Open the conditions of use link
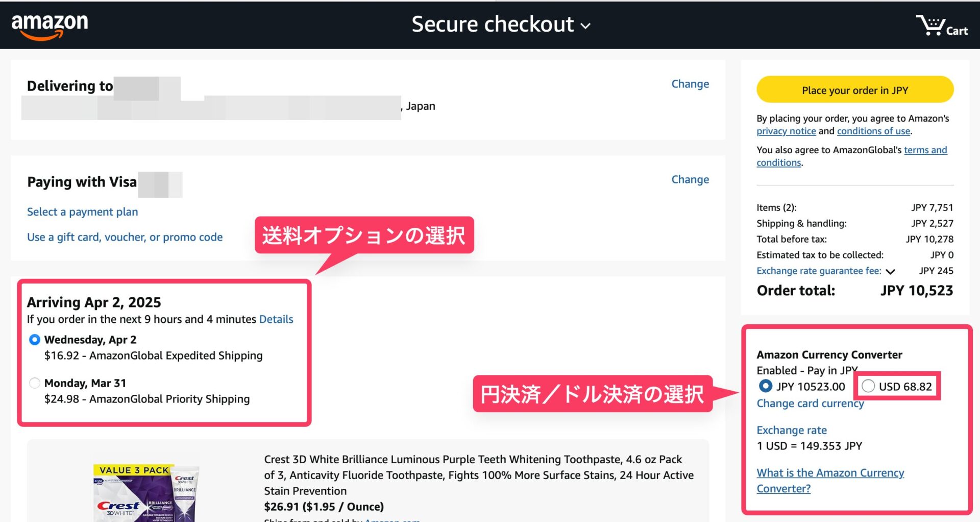Image resolution: width=980 pixels, height=522 pixels. (873, 131)
